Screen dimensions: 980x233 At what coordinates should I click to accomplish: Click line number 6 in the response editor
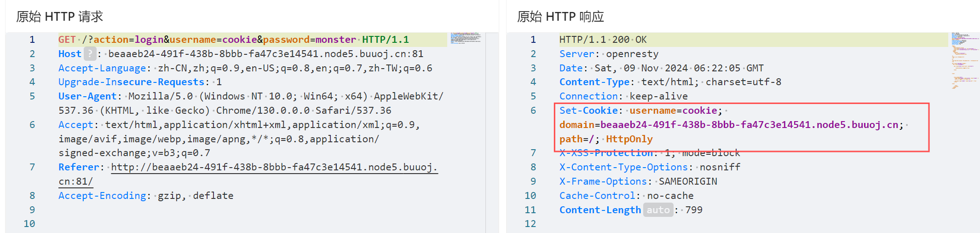point(533,111)
